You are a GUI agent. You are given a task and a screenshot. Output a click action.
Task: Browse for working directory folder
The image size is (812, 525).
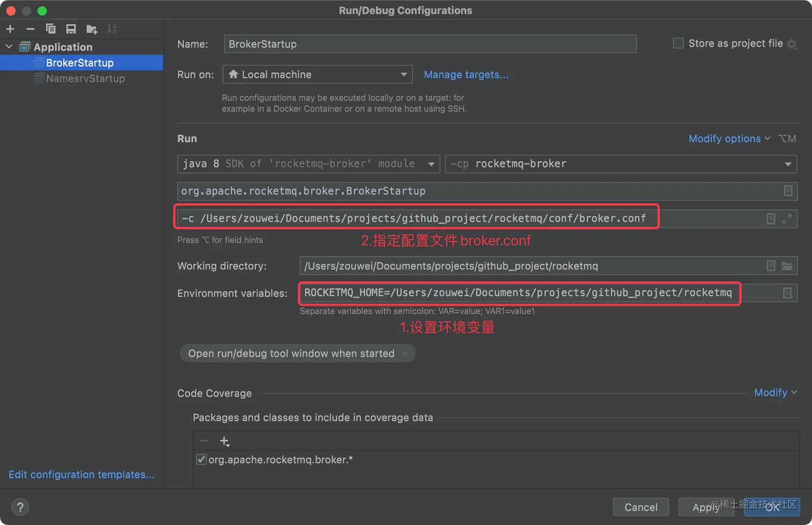click(787, 265)
